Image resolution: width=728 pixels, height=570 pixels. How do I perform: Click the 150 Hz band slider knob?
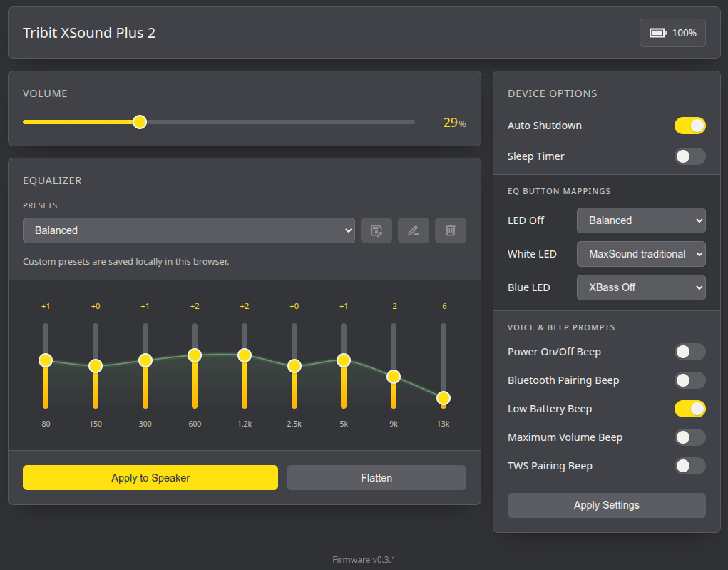(95, 365)
